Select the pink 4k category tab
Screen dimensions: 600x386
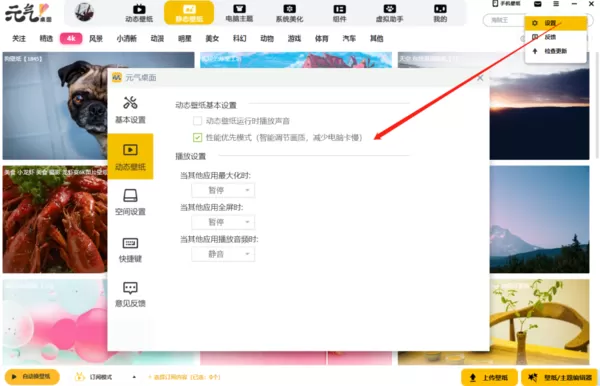[x=71, y=38]
